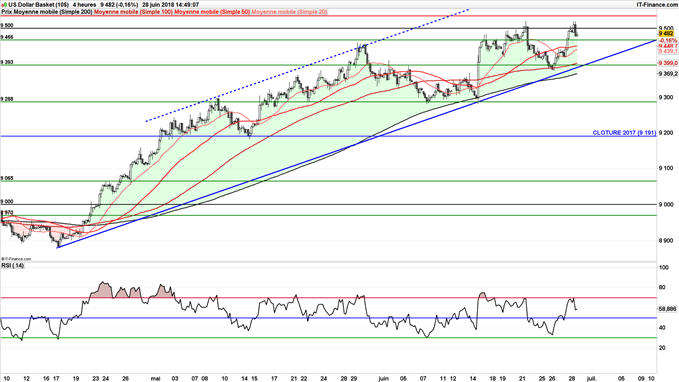Image resolution: width=679 pixels, height=382 pixels.
Task: Select the mai marker on the time axis
Action: pyautogui.click(x=155, y=378)
